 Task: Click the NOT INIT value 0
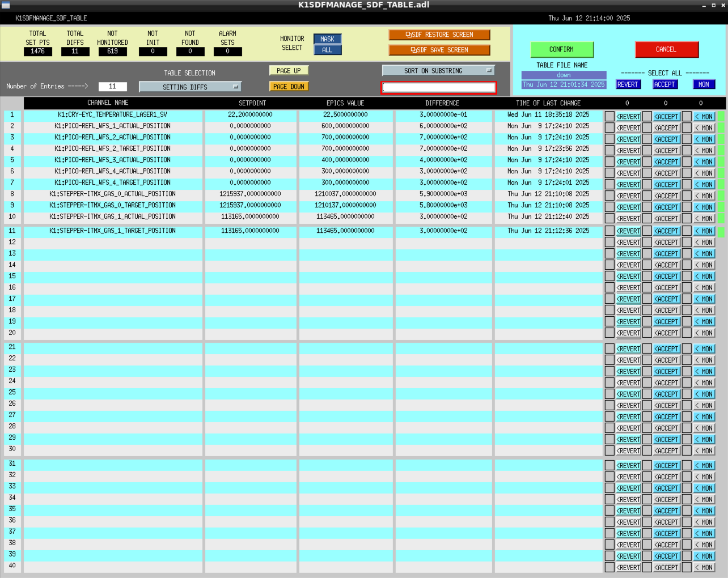pos(153,51)
